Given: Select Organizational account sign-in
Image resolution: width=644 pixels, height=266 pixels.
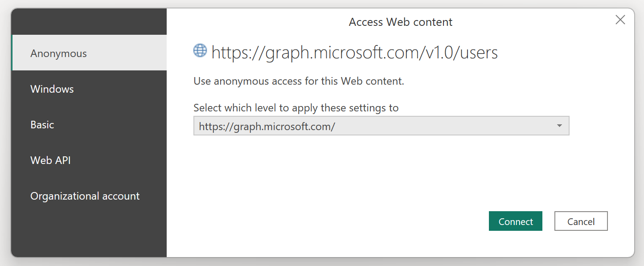Looking at the screenshot, I should pos(89,196).
